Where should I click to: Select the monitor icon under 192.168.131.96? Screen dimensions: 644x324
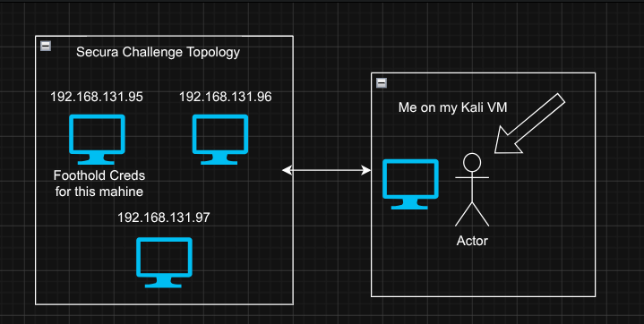(x=219, y=140)
